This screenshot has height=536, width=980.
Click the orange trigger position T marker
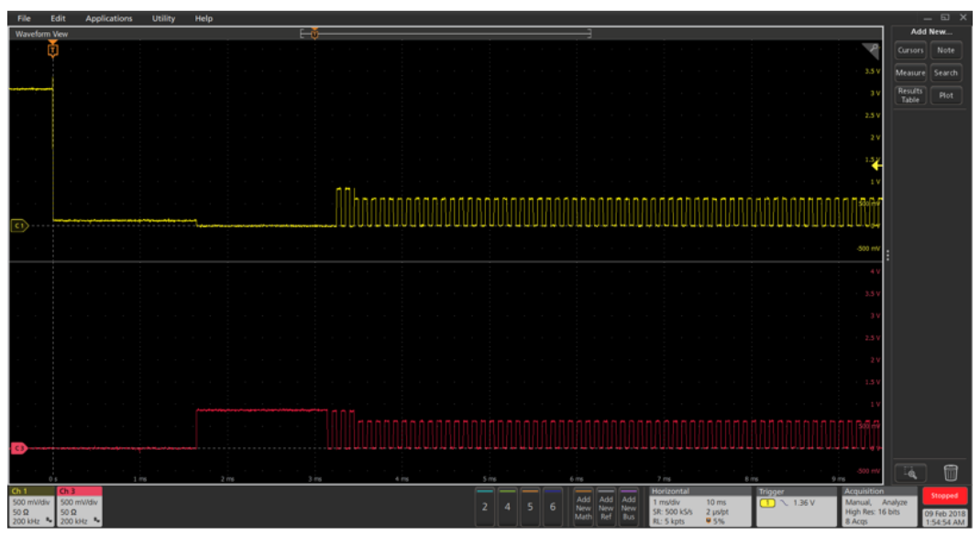tap(52, 50)
